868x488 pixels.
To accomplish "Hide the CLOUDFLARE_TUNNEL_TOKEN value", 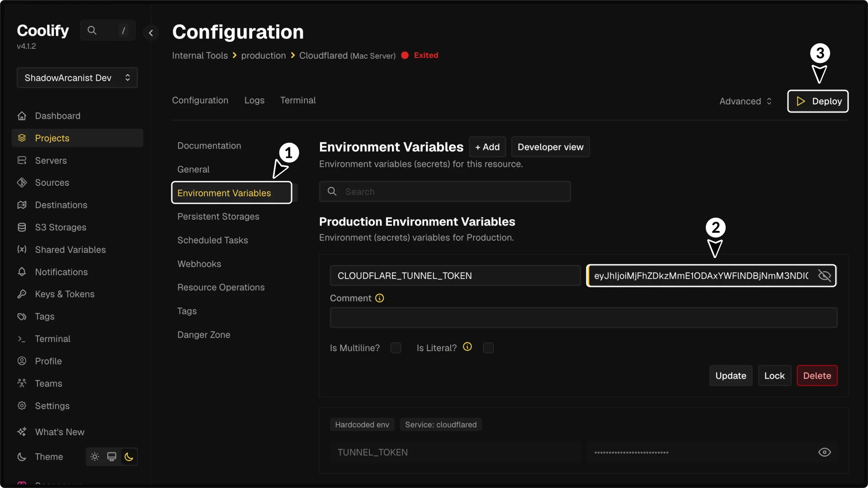I will [x=825, y=276].
